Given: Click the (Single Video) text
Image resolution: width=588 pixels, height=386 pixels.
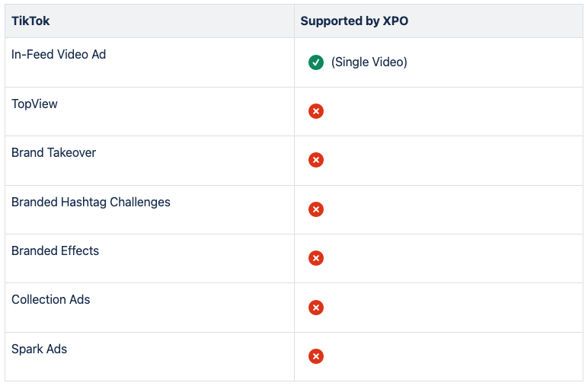Looking at the screenshot, I should click(x=369, y=62).
